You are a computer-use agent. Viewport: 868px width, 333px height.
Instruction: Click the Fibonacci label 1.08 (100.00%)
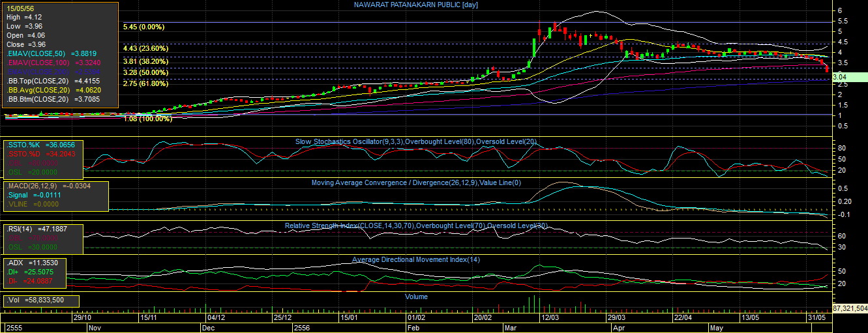click(x=148, y=119)
